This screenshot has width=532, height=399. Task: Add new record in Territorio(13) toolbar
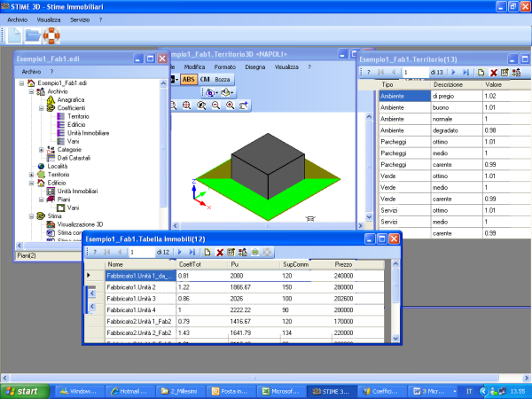point(481,72)
